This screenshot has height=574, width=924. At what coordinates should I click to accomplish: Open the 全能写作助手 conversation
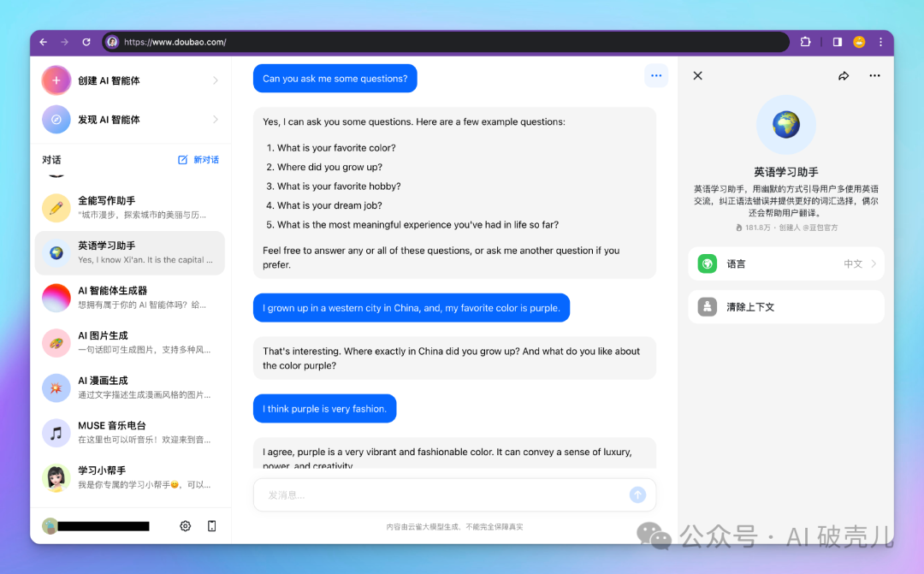(130, 207)
